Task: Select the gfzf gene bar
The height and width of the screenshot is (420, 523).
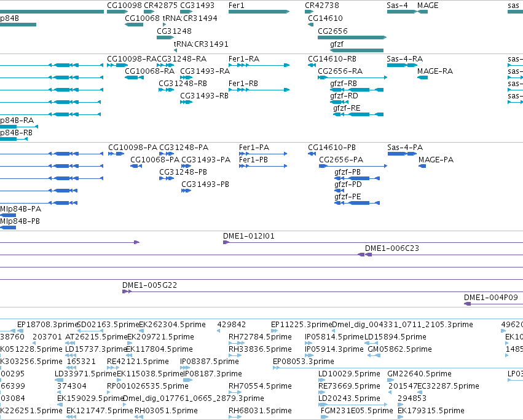Action: pyautogui.click(x=356, y=50)
